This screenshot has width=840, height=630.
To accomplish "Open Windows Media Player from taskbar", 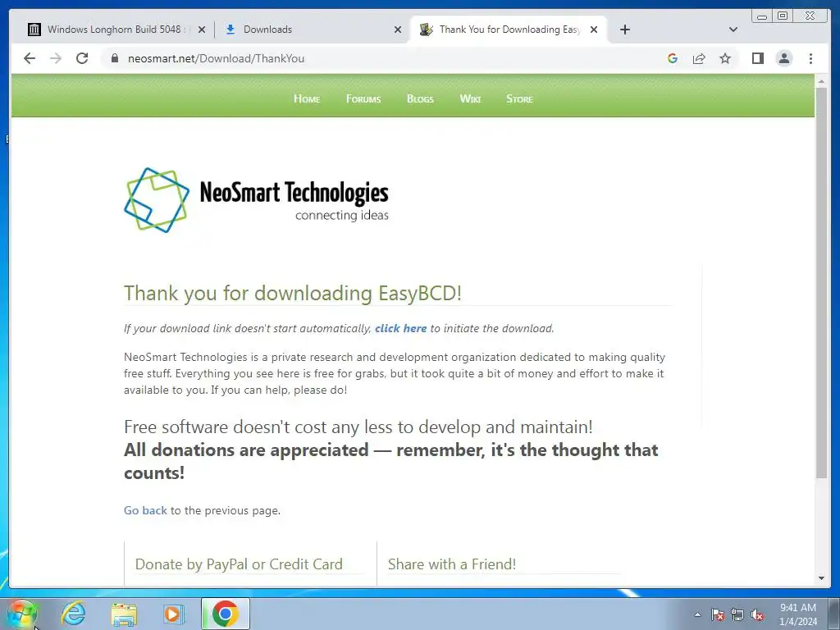I will click(x=174, y=614).
